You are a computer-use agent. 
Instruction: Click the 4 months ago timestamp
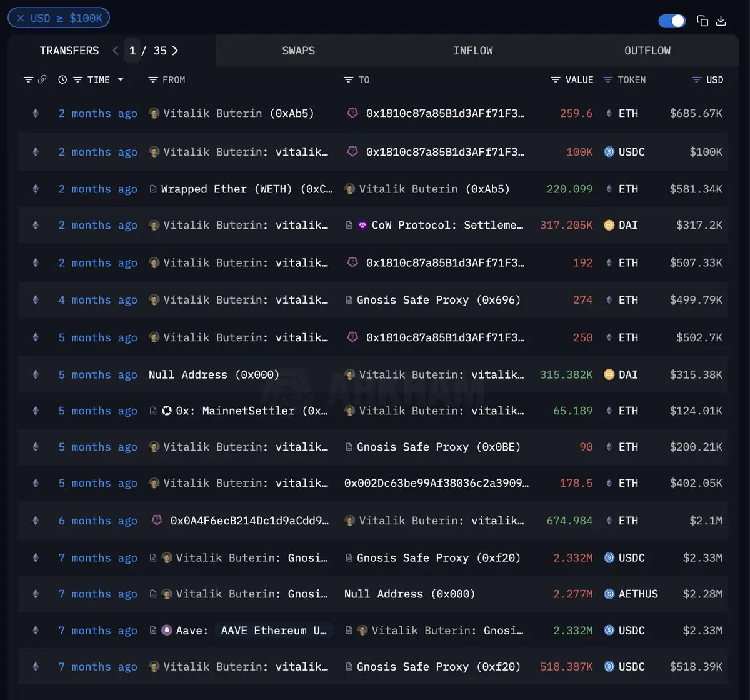click(x=98, y=300)
